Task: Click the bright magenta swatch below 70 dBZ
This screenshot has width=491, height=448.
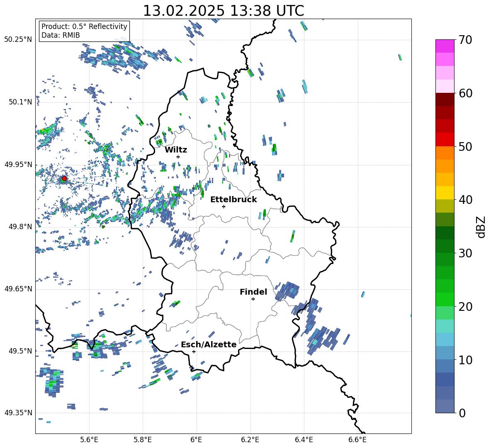Action: tap(445, 46)
